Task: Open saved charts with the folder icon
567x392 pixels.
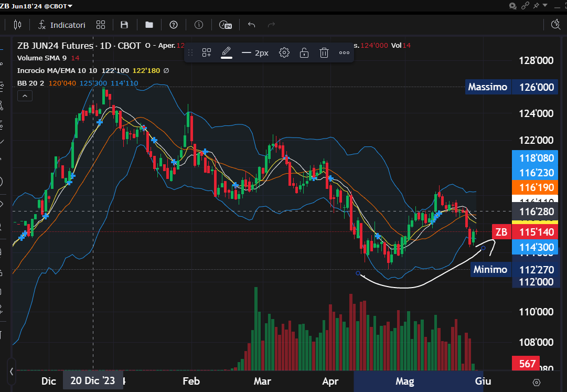Action: coord(149,25)
